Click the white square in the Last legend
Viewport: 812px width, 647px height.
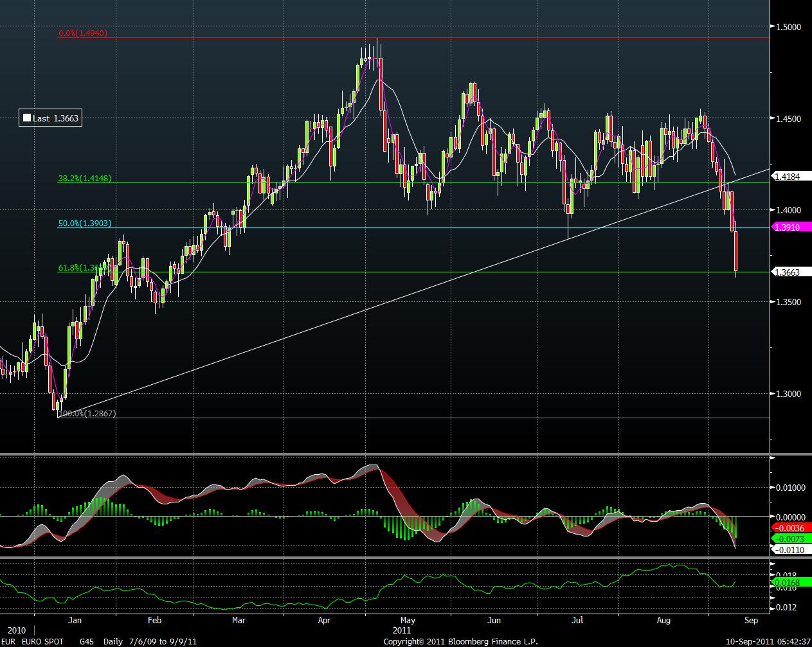coord(27,118)
